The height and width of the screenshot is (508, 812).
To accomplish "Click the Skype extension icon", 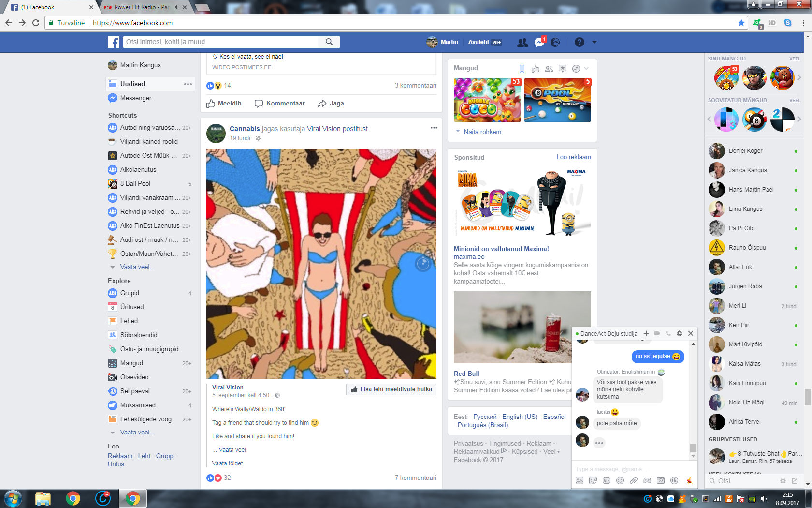I will click(x=788, y=23).
